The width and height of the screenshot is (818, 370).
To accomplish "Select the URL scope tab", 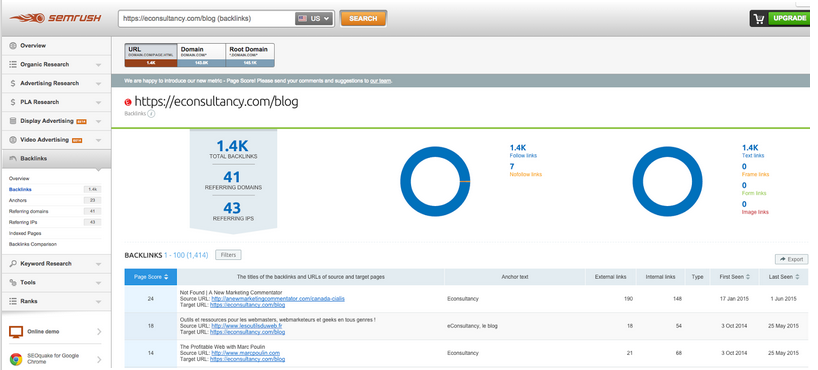I will pos(151,55).
